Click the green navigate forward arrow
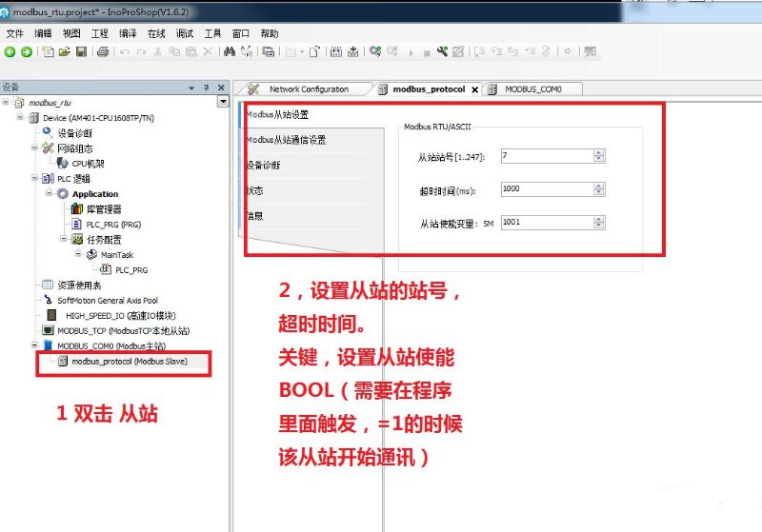762x532 pixels. [27, 51]
